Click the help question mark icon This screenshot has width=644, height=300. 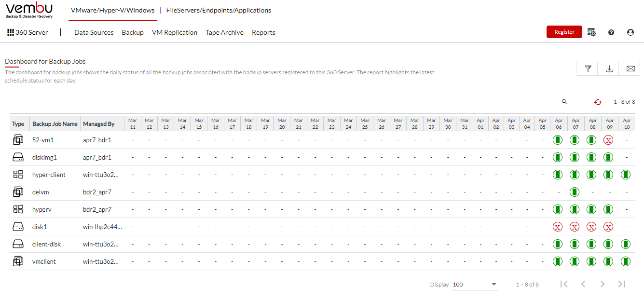(611, 32)
